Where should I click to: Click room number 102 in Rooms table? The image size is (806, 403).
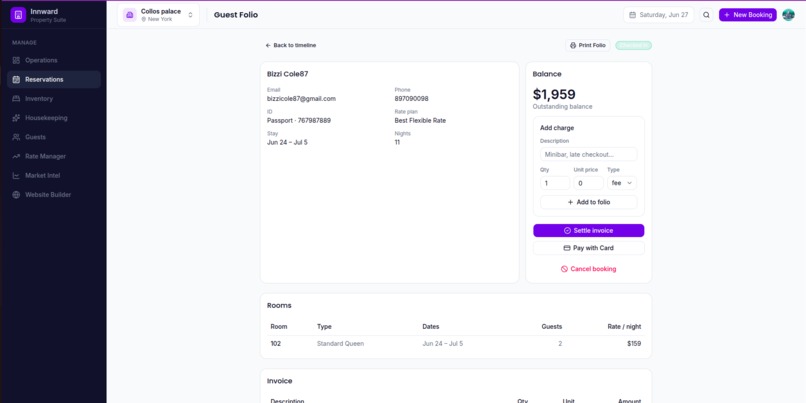[x=276, y=343]
